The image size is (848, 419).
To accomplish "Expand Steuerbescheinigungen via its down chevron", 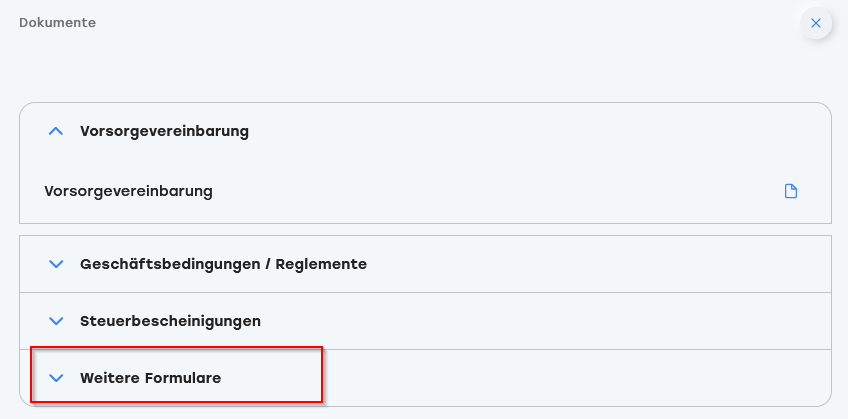I will pos(56,321).
